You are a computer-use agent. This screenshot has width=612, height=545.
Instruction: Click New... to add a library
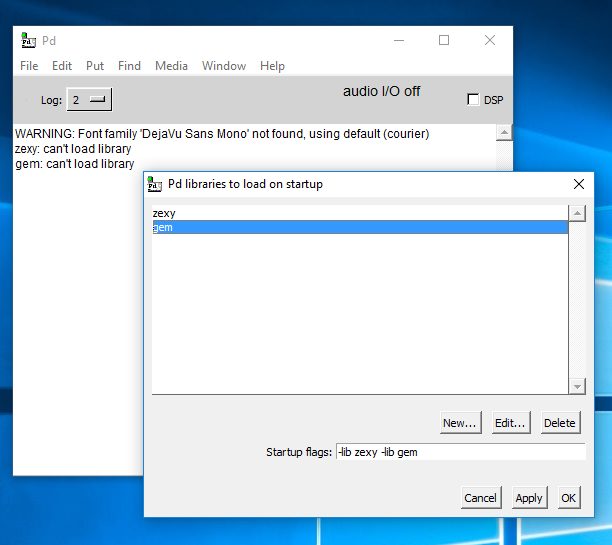tap(461, 423)
